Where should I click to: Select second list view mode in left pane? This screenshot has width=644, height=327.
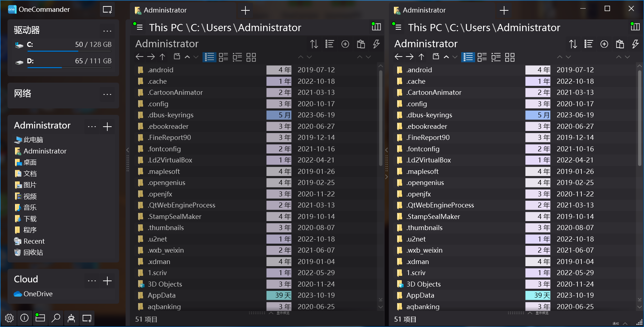[x=224, y=57]
